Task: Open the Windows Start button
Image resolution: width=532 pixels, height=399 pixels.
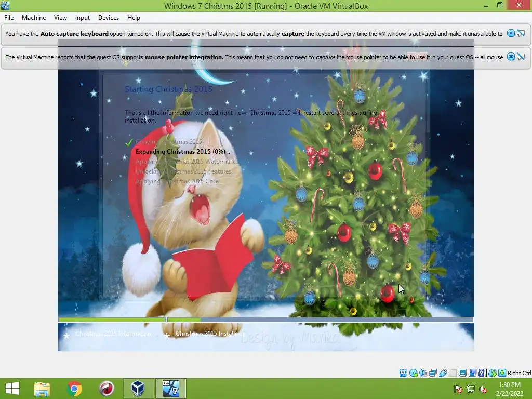Action: 12,389
